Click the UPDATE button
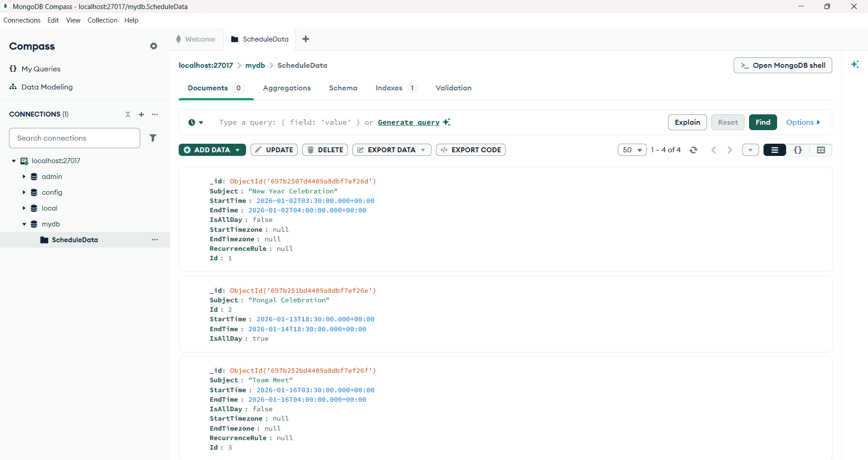The height and width of the screenshot is (460, 868). coord(274,150)
